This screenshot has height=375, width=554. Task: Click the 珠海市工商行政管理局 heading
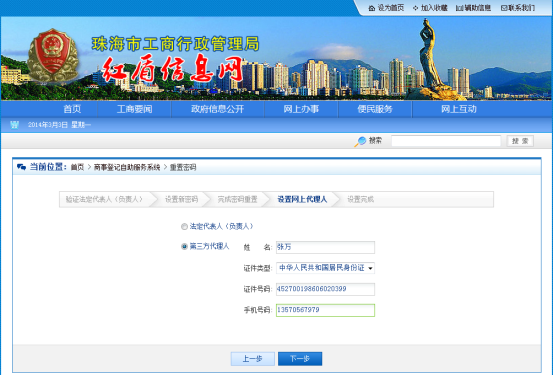[176, 44]
